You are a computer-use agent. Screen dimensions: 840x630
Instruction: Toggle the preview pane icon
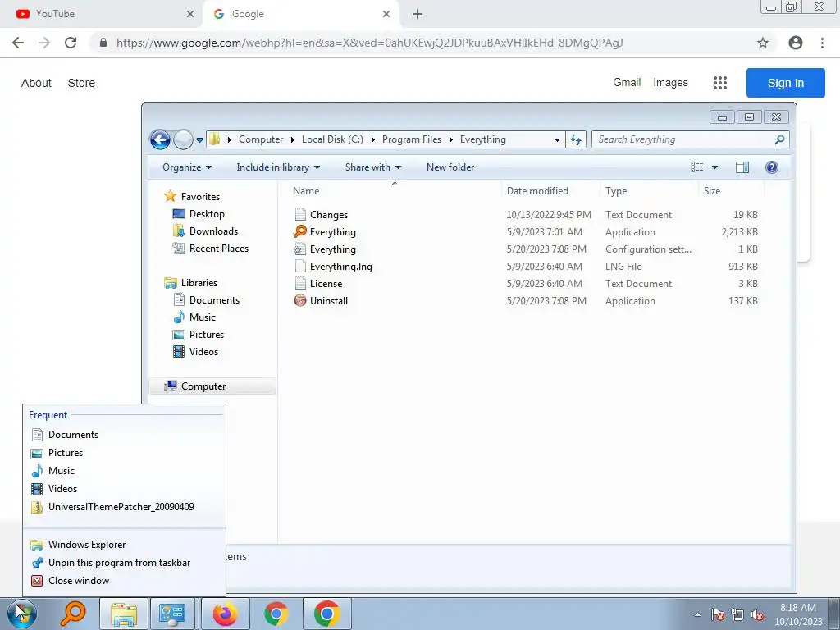(742, 167)
